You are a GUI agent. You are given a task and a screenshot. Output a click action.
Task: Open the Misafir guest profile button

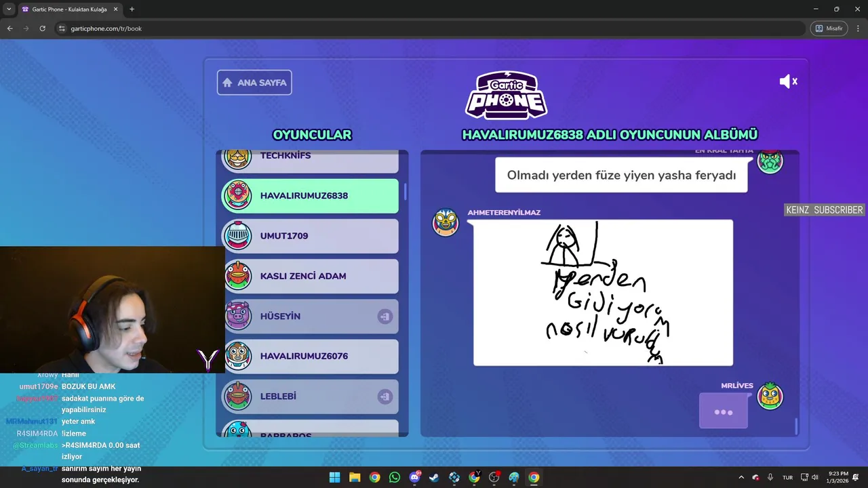click(829, 28)
